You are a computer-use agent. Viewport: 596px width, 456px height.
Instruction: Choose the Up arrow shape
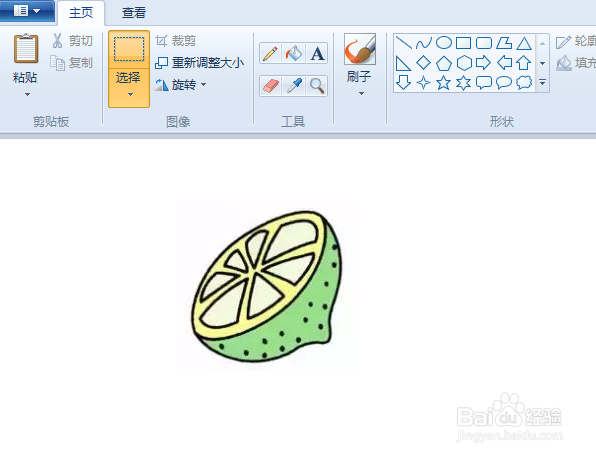[x=524, y=62]
